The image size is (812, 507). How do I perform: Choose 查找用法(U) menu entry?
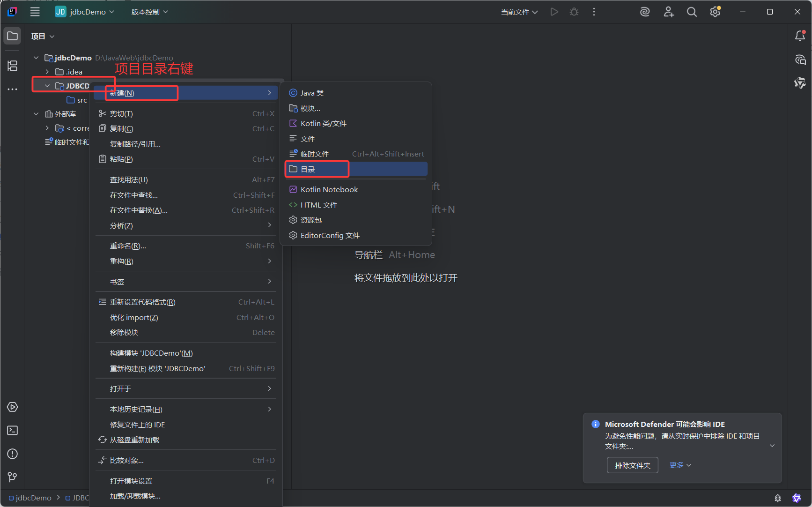click(x=185, y=179)
